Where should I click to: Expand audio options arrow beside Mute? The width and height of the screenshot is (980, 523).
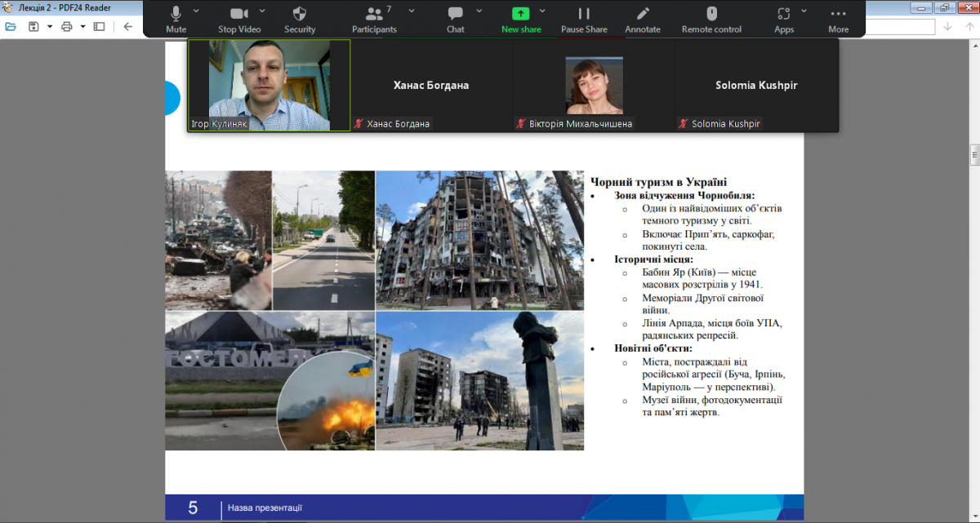click(196, 11)
